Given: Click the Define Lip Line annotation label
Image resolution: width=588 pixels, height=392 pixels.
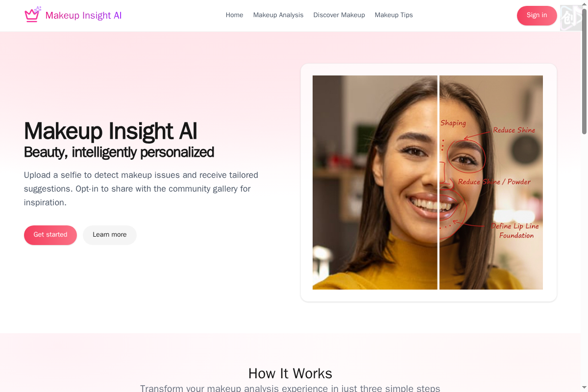Looking at the screenshot, I should point(515,226).
